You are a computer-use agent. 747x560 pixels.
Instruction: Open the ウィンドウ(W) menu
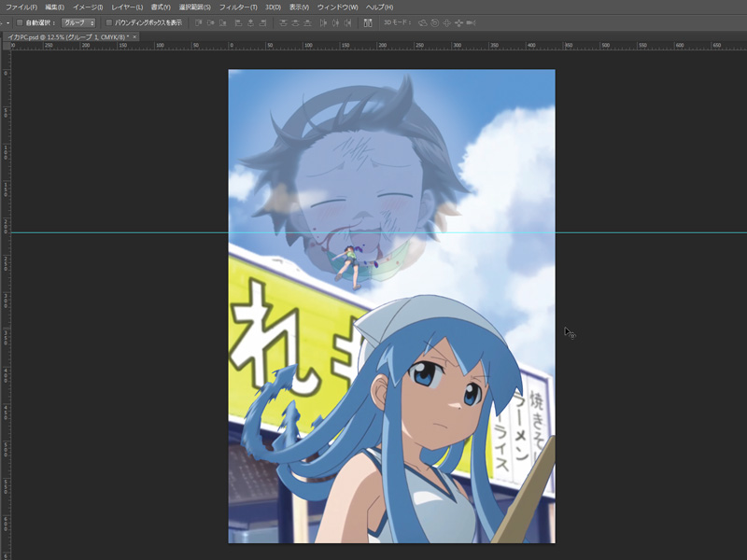337,7
